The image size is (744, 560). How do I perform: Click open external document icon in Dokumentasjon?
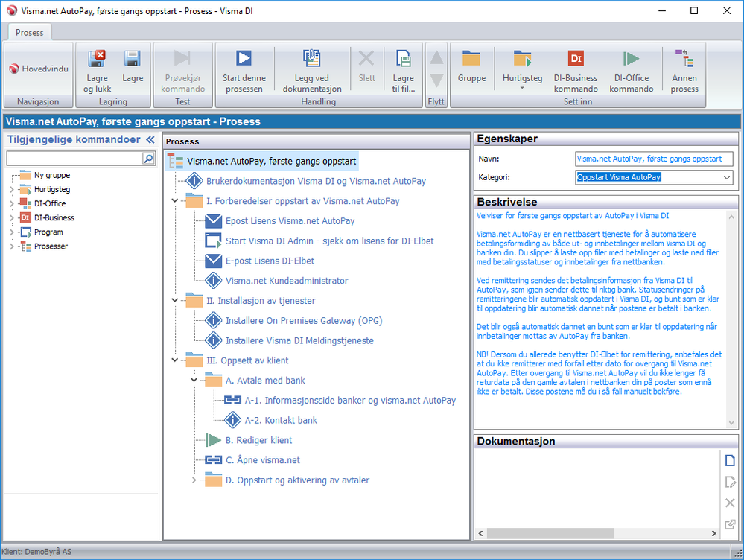[x=730, y=524]
